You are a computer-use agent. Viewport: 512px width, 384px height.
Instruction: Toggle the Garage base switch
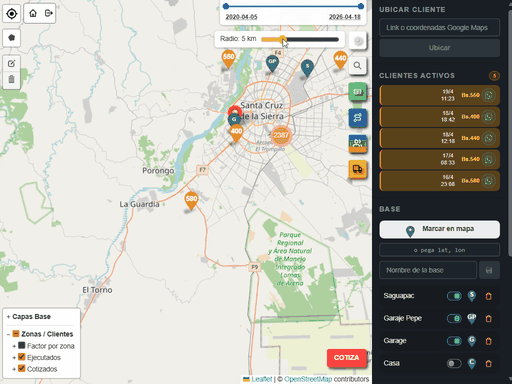454,341
